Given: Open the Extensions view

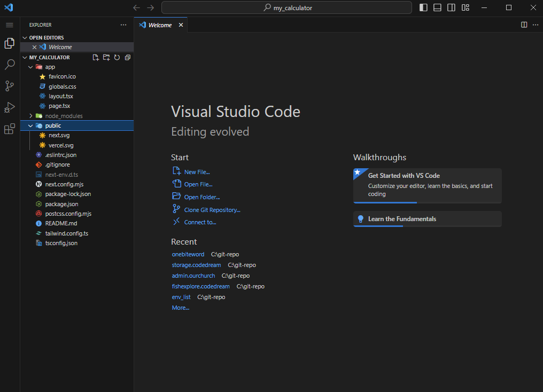Looking at the screenshot, I should tap(10, 129).
